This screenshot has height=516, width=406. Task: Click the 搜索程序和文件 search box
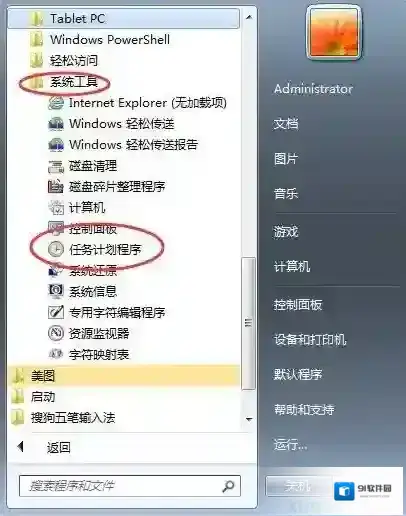tap(130, 486)
